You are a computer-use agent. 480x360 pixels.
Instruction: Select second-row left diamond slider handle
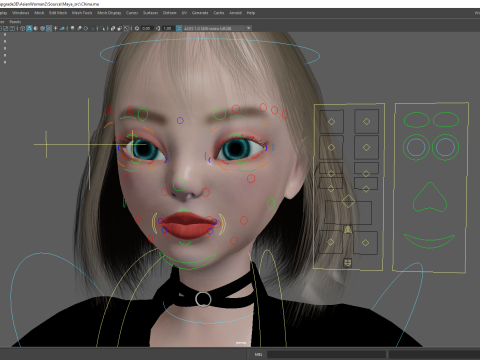point(331,147)
